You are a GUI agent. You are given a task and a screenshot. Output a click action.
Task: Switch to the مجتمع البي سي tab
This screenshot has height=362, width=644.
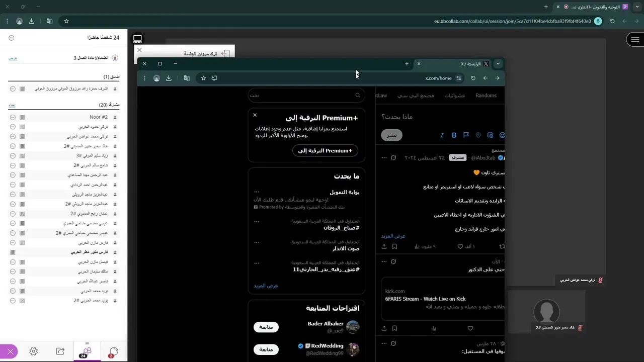pyautogui.click(x=416, y=96)
